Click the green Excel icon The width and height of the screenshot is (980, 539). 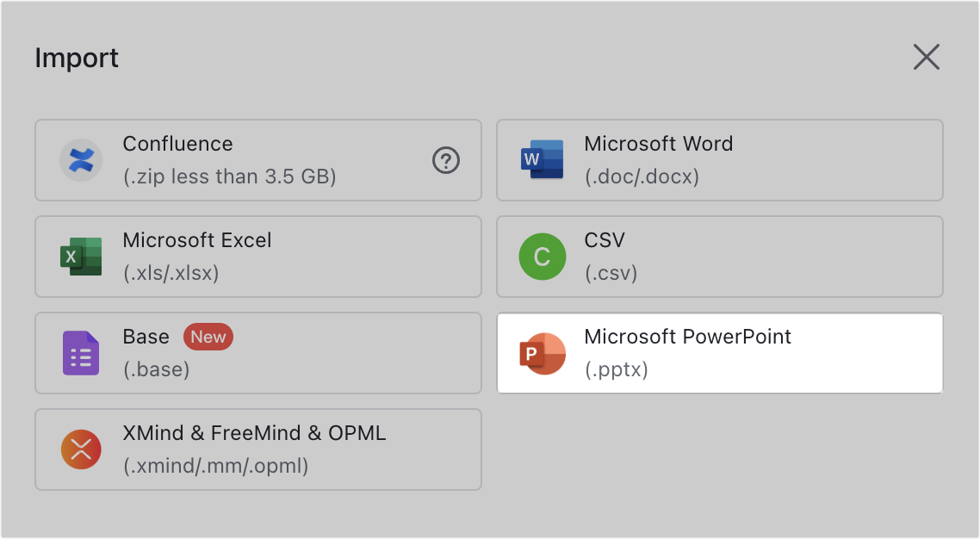click(x=81, y=257)
